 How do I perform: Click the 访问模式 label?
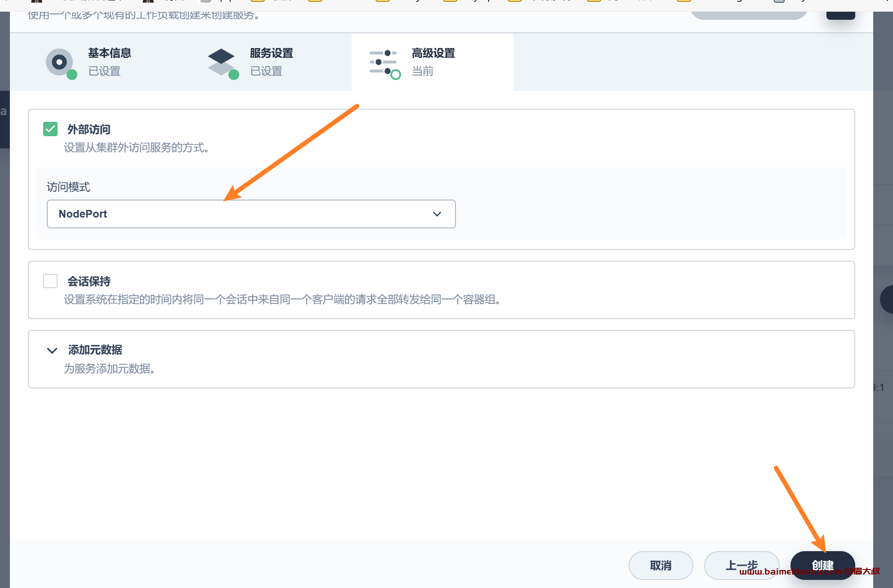(x=68, y=187)
